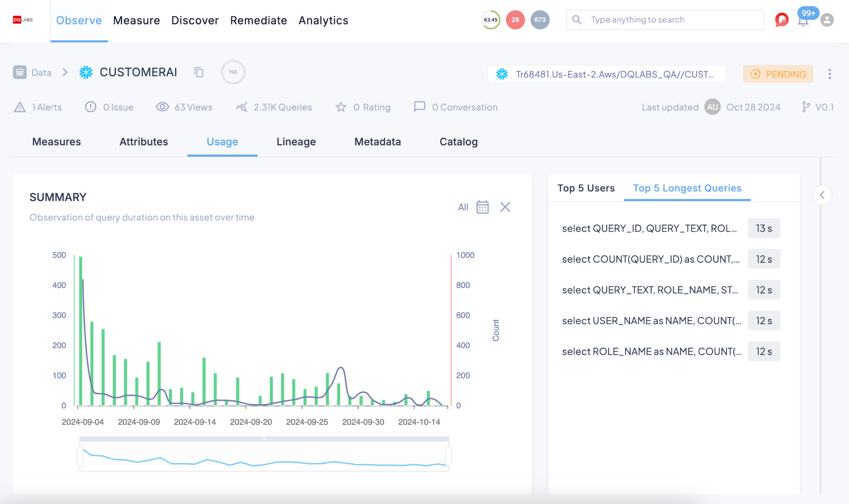Open notifications bell with 99+ badge
Image resolution: width=849 pixels, height=504 pixels.
tap(803, 20)
